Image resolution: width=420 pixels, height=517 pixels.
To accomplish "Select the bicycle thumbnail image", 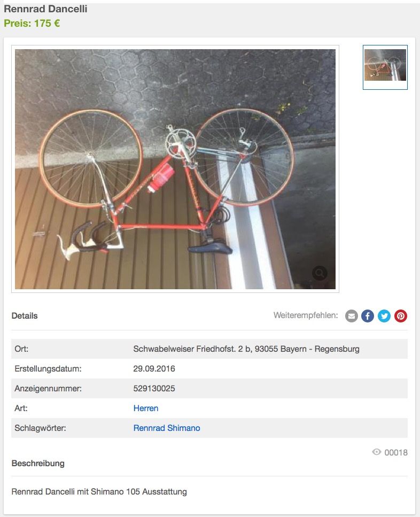I will [x=385, y=67].
